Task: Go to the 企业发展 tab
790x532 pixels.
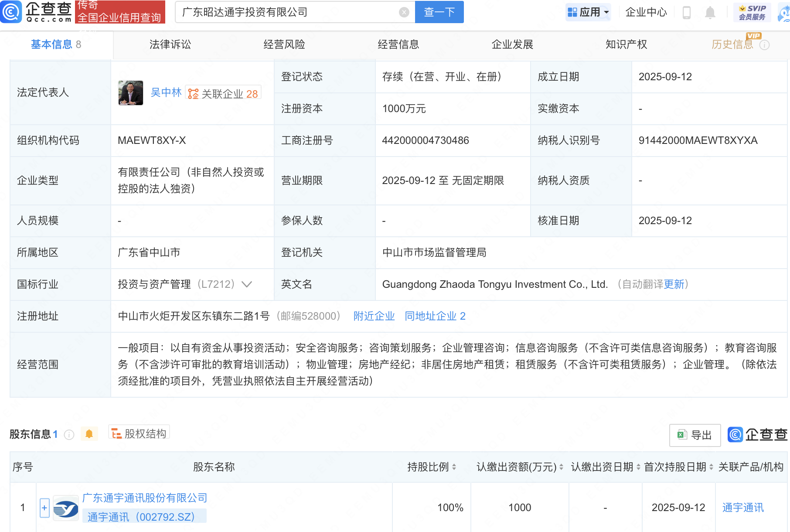Action: coord(512,44)
